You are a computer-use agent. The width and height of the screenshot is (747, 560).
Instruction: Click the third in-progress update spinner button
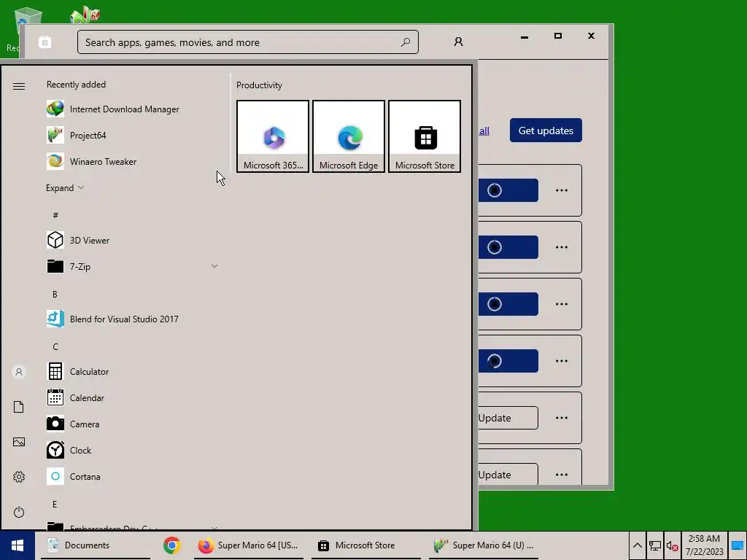pyautogui.click(x=508, y=304)
